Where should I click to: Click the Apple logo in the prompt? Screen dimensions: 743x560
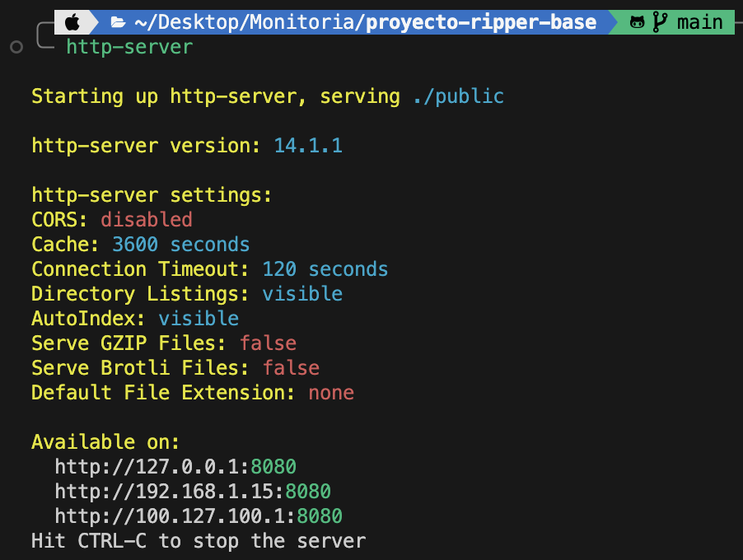(x=72, y=22)
